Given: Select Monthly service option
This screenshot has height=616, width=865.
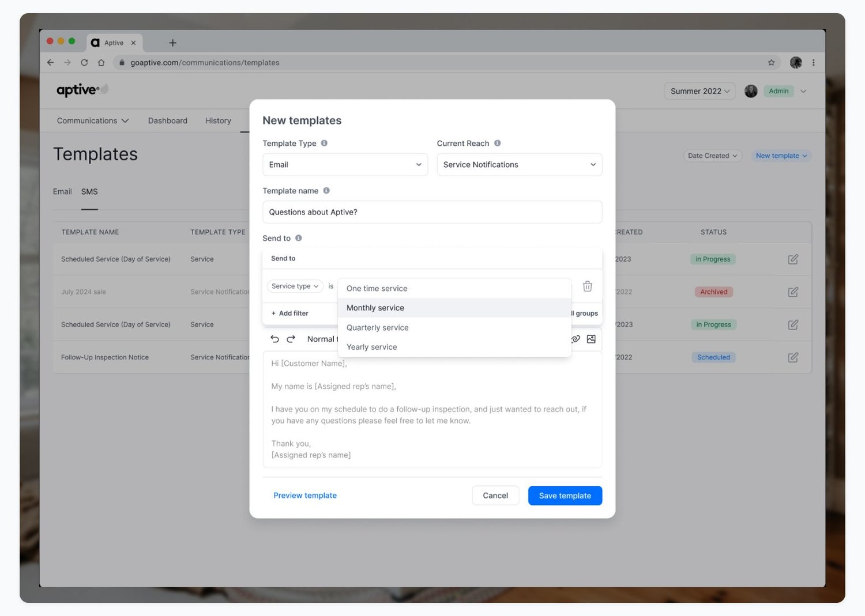Looking at the screenshot, I should pyautogui.click(x=454, y=308).
